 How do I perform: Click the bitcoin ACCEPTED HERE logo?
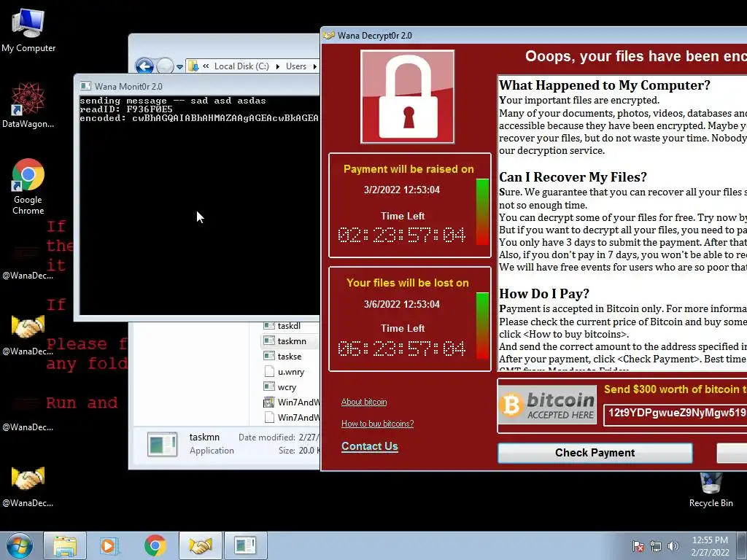pyautogui.click(x=547, y=405)
